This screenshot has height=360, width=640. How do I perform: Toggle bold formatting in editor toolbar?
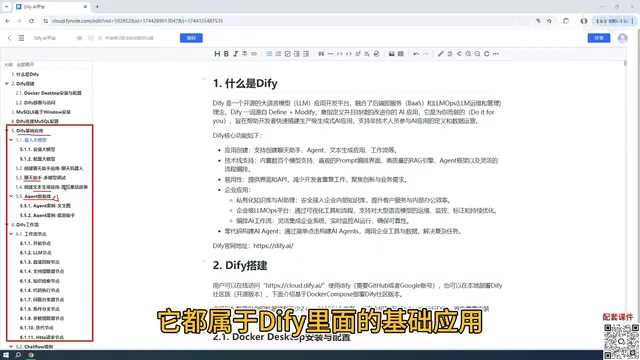[226, 54]
